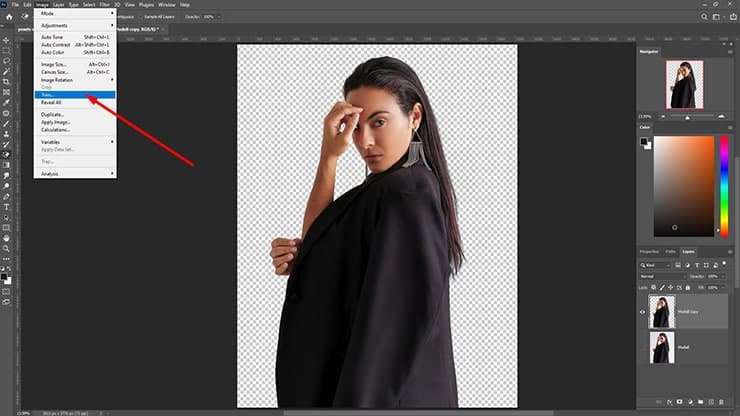This screenshot has height=416, width=740.
Task: Open the layer Kind filter dropdown
Action: 655,265
